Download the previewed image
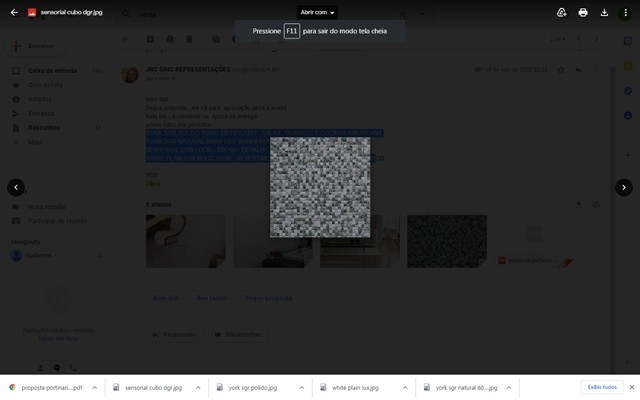 [x=604, y=13]
